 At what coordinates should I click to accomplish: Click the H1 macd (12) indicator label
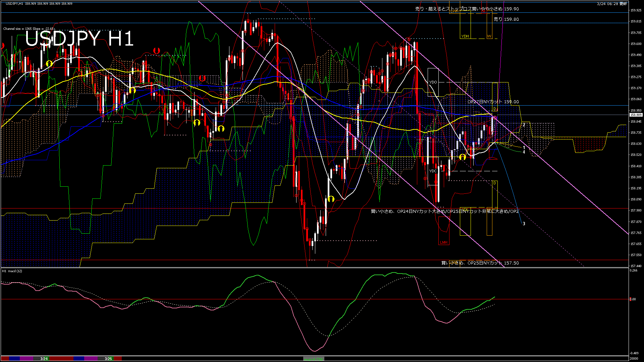[x=12, y=271]
